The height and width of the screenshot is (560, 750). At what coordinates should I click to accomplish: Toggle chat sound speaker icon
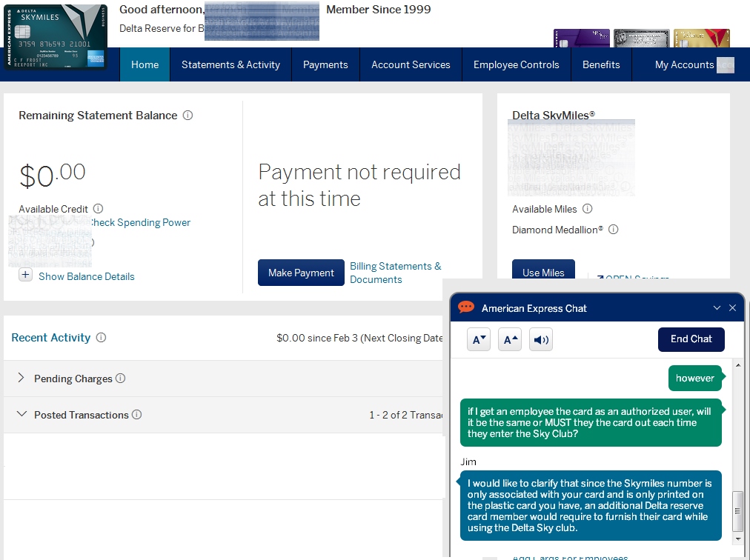click(542, 340)
